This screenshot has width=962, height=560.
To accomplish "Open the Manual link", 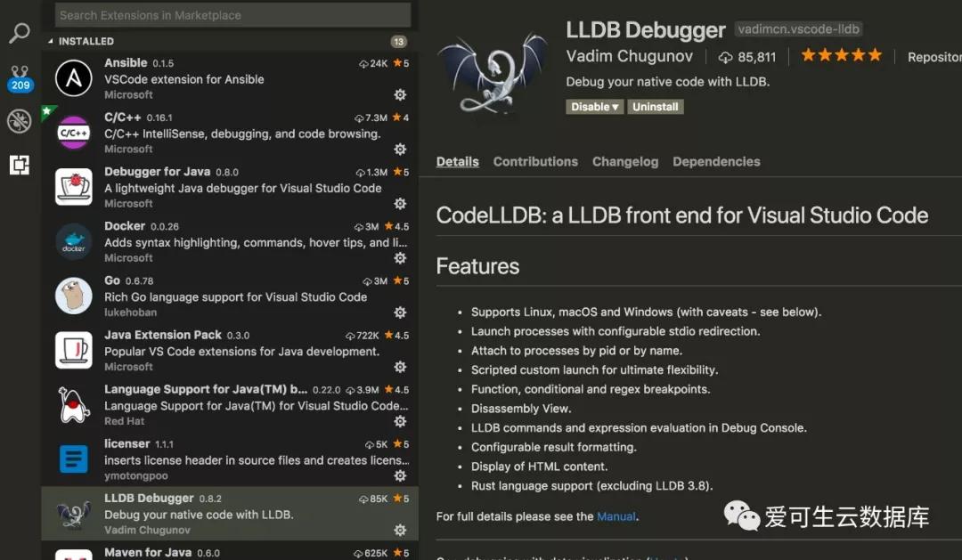I will pyautogui.click(x=616, y=516).
